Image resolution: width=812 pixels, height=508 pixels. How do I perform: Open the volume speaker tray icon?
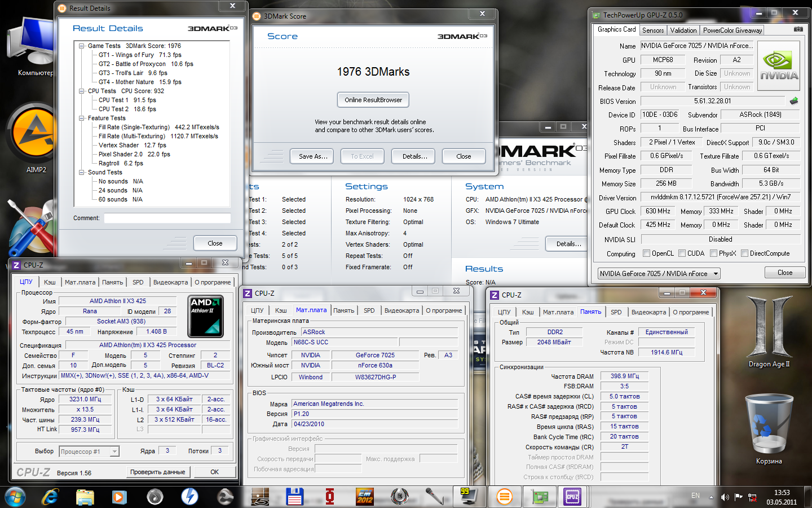click(725, 497)
